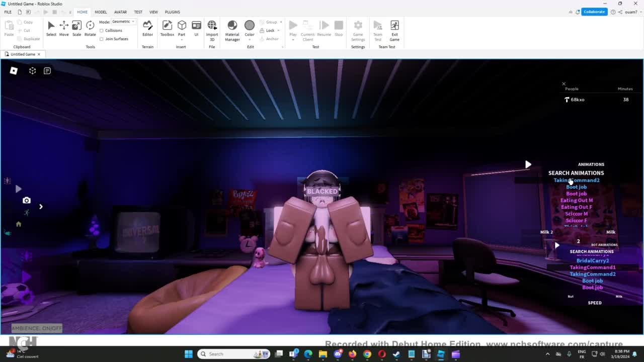Open the FILE menu

(x=8, y=12)
